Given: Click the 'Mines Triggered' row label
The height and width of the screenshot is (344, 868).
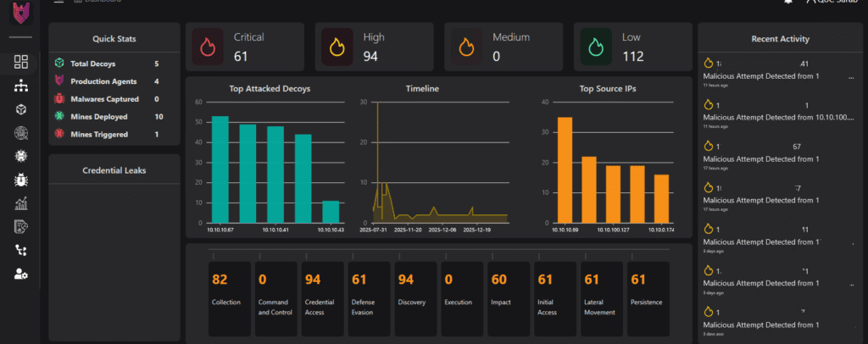Looking at the screenshot, I should [99, 135].
